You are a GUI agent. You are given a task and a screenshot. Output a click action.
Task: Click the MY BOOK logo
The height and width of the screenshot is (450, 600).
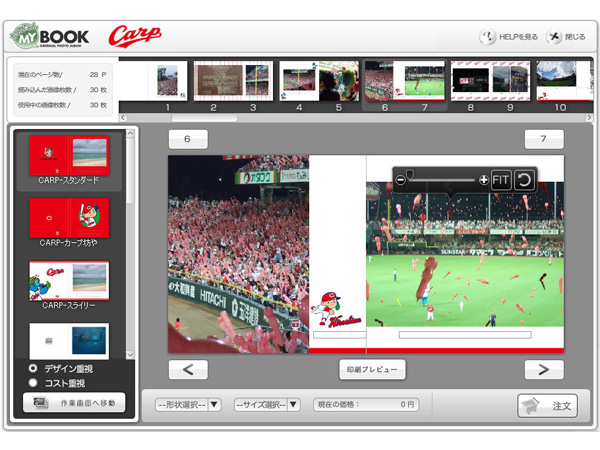49,36
